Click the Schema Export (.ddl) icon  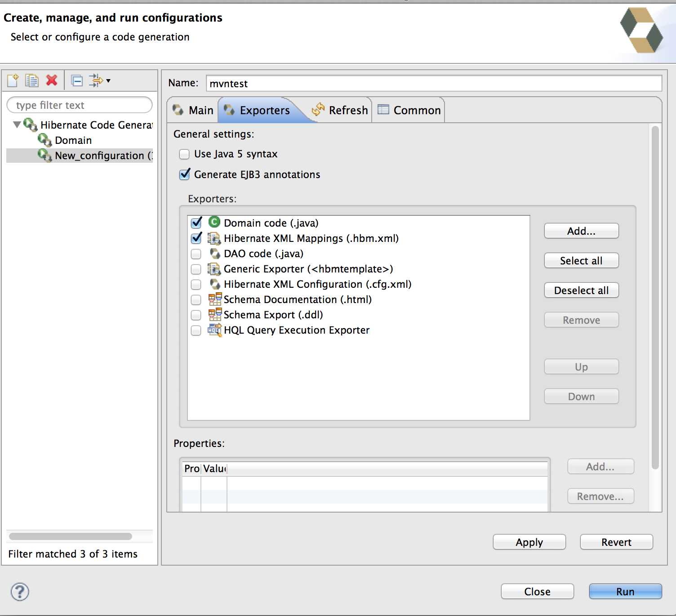point(215,314)
